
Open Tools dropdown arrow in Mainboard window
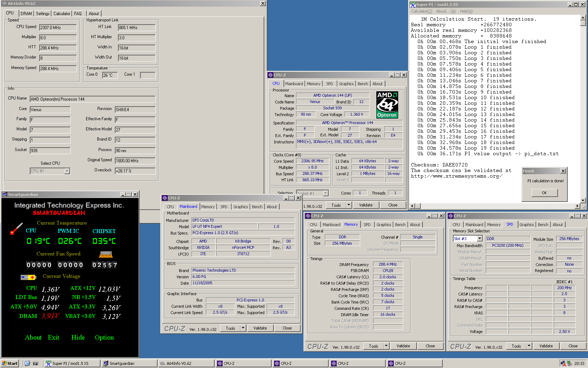pyautogui.click(x=243, y=328)
